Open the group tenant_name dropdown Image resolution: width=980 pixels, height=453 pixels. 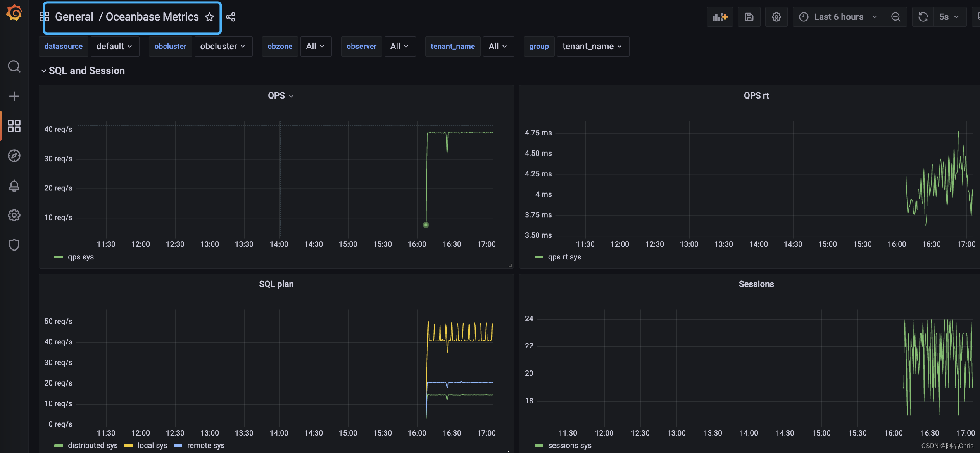(593, 47)
